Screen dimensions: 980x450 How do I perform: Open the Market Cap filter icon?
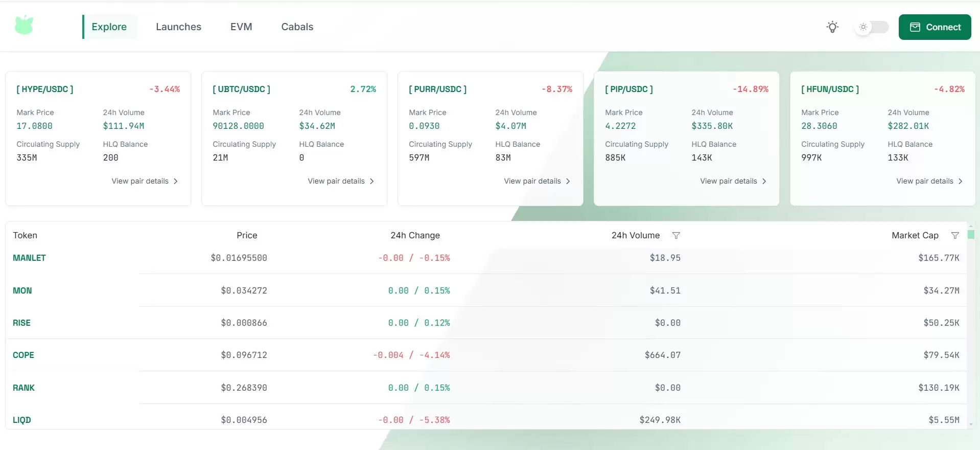tap(954, 236)
